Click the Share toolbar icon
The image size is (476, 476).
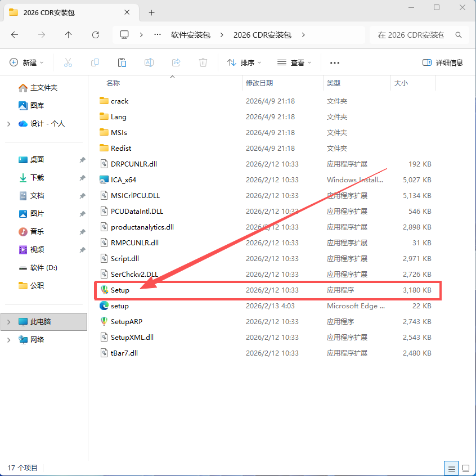point(176,62)
